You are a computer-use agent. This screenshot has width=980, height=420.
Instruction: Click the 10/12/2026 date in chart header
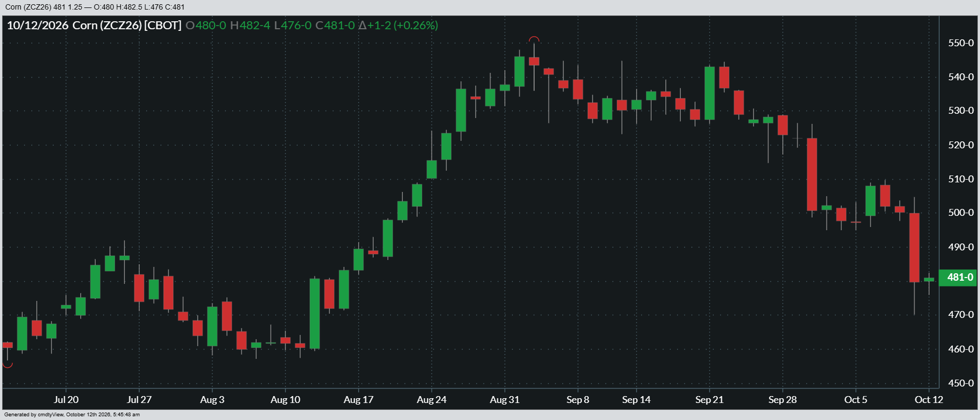(37, 26)
